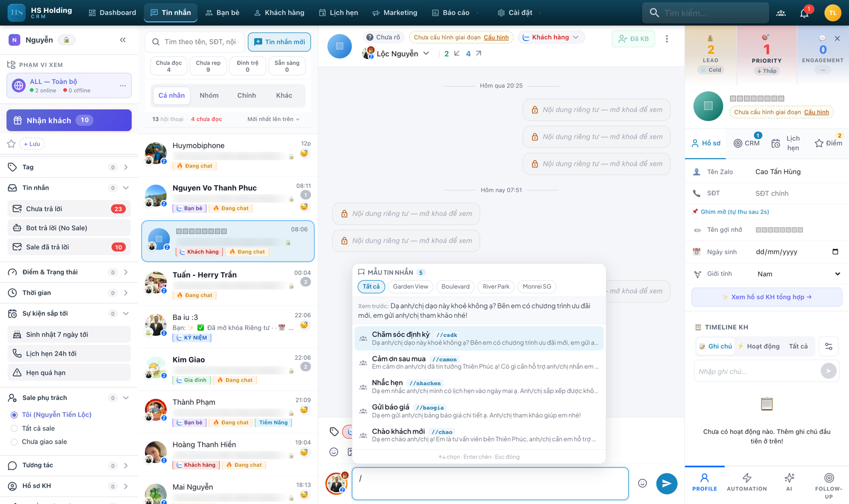Image resolution: width=849 pixels, height=504 pixels.
Task: Open the AI panel
Action: [x=789, y=482]
